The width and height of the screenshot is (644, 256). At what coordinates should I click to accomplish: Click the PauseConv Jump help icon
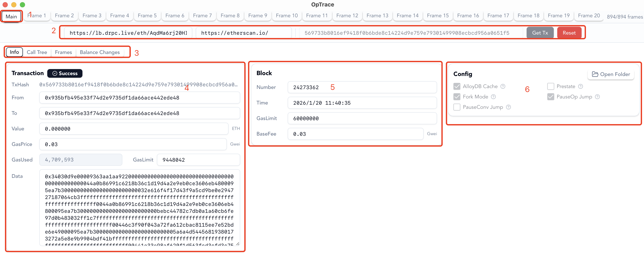(508, 107)
